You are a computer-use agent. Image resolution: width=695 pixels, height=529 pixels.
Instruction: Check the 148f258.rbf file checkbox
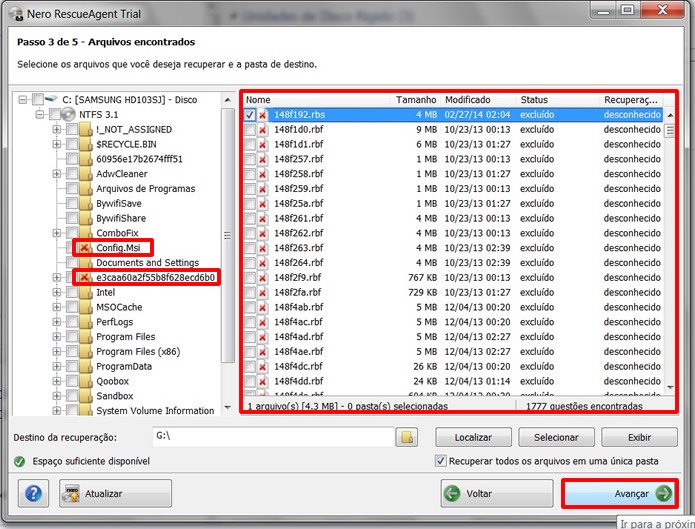click(x=250, y=174)
